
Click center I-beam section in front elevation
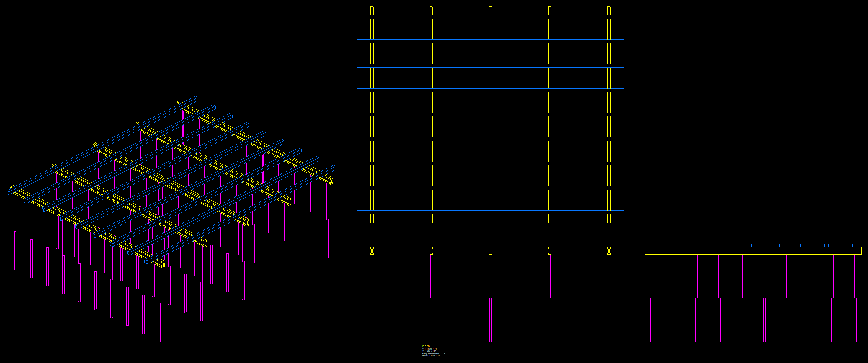click(x=490, y=251)
